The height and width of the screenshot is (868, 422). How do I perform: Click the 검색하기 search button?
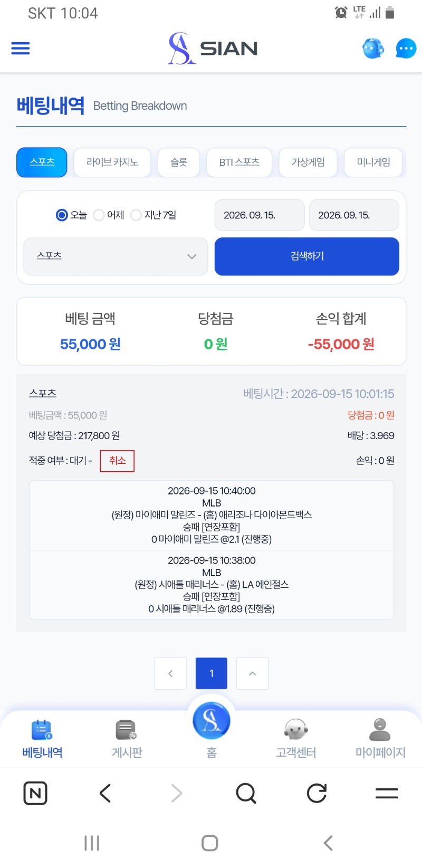coord(307,256)
